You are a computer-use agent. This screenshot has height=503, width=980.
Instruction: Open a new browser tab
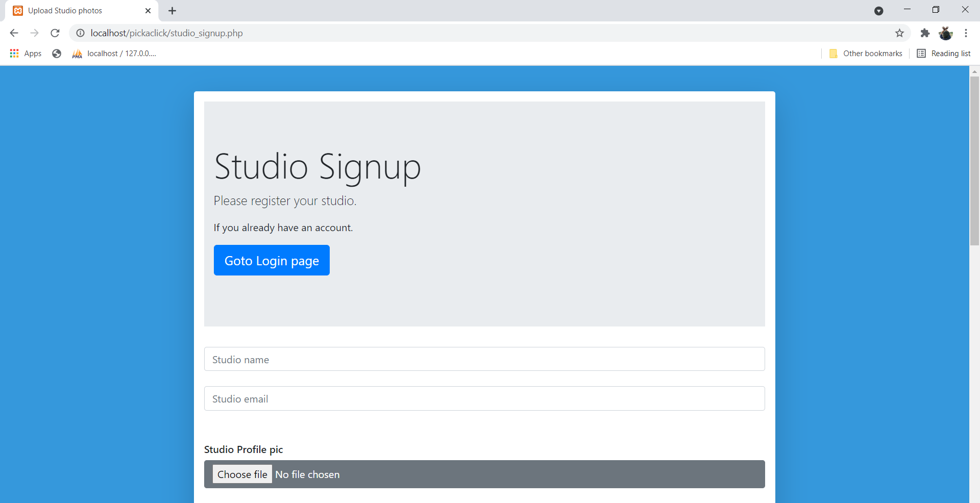tap(172, 10)
